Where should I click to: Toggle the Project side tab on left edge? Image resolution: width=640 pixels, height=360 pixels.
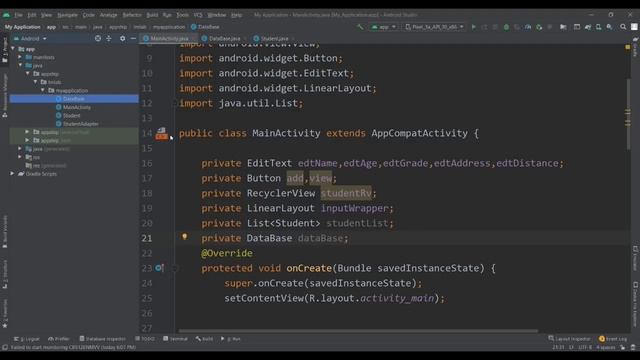[x=5, y=50]
